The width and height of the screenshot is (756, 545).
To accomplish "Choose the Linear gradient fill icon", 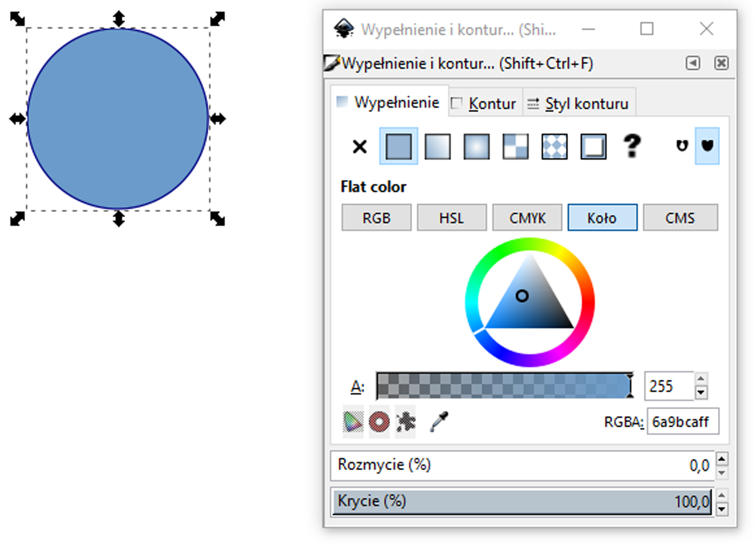I will coord(437,147).
